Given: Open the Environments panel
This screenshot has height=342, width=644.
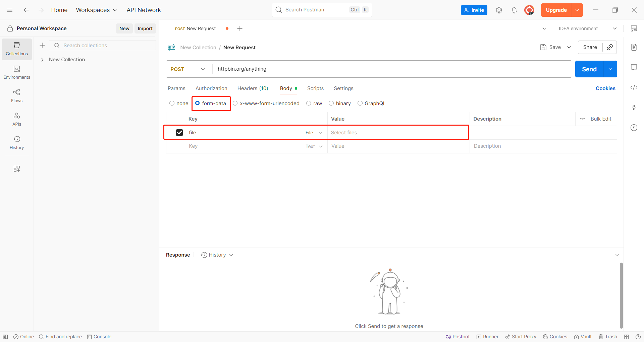Looking at the screenshot, I should 16,72.
